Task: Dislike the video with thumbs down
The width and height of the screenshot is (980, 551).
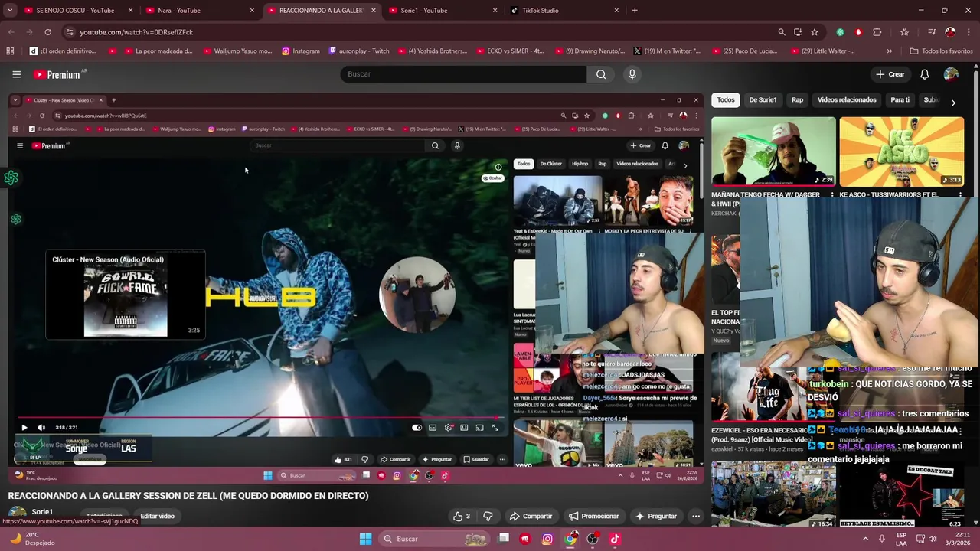Action: (x=488, y=516)
